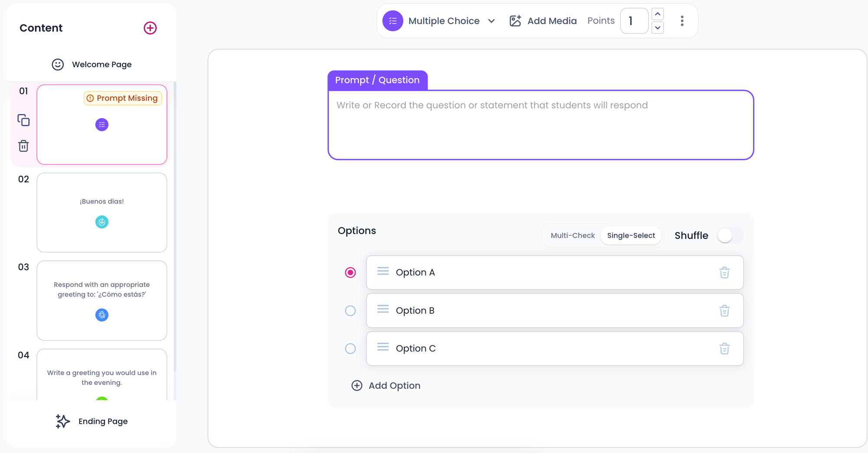Edit the Option A text field
The image size is (868, 453).
click(x=555, y=272)
